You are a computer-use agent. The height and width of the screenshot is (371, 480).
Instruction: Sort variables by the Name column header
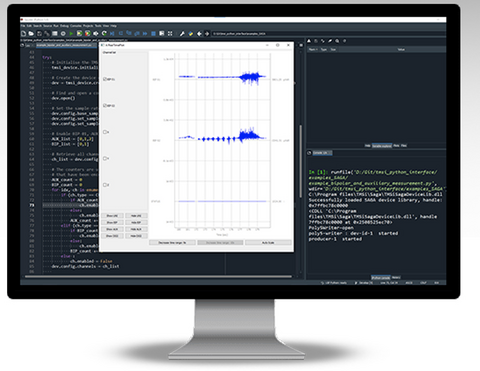[x=313, y=49]
